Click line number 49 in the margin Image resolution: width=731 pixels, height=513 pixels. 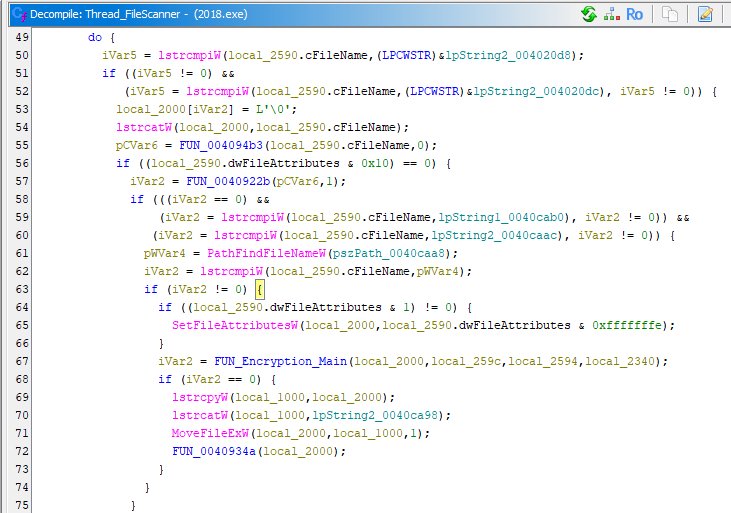22,37
